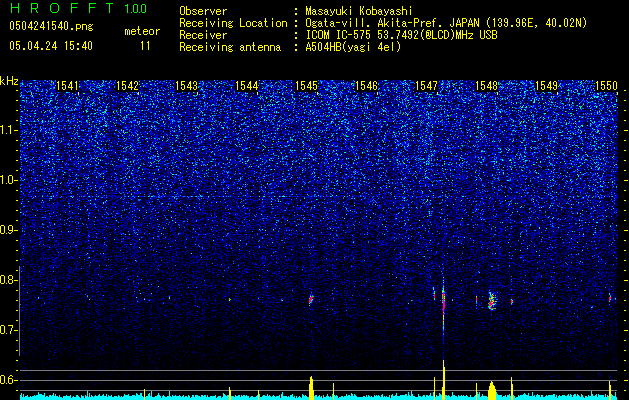Viewport: 629px width, 400px height.
Task: Click the 0.8 frequency axis label
Action: tap(8, 280)
